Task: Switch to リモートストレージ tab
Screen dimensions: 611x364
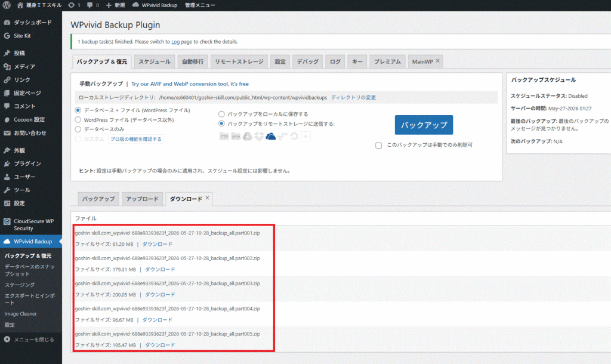Action: [x=239, y=61]
